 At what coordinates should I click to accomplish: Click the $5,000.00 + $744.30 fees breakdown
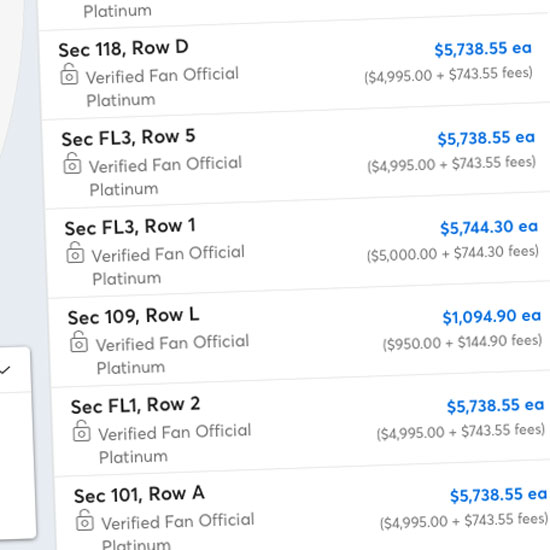(x=453, y=253)
